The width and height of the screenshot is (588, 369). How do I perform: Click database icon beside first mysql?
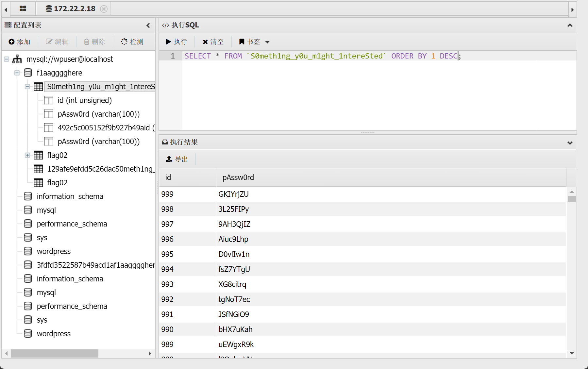[28, 210]
